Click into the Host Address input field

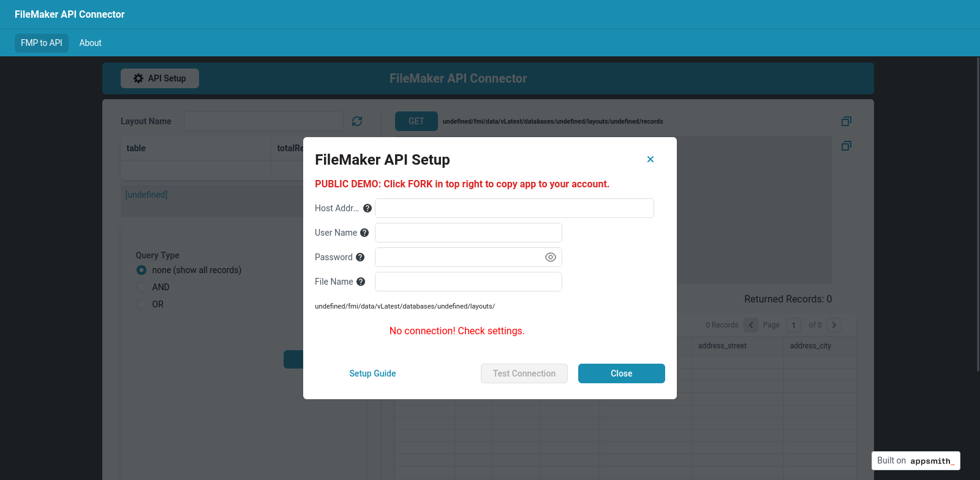[514, 208]
